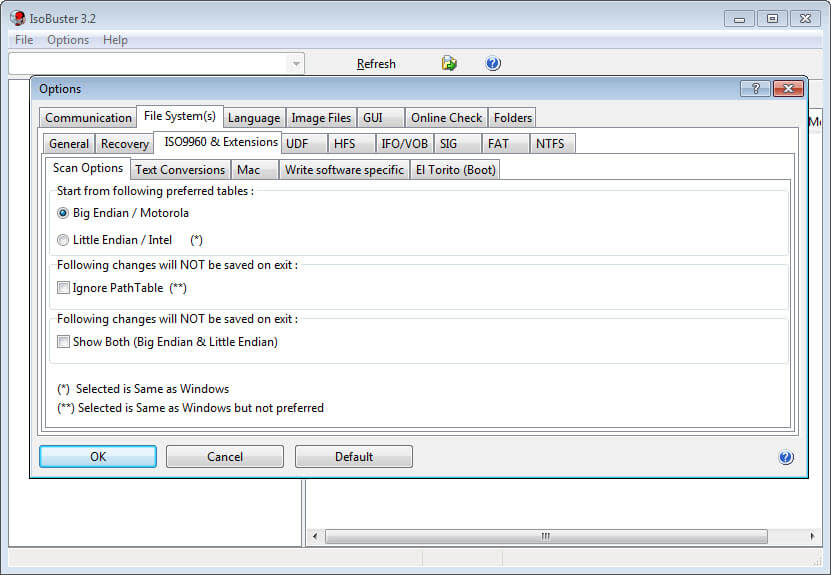Open the Image Files tab

pyautogui.click(x=321, y=118)
